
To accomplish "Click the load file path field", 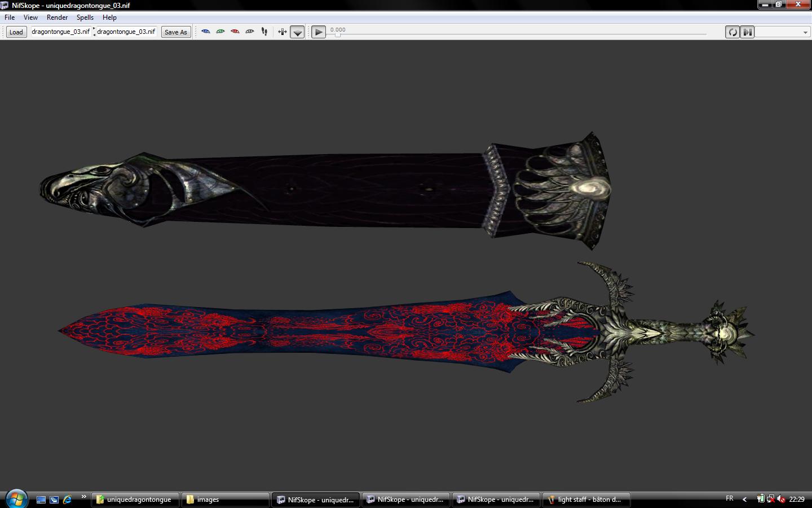I will click(x=60, y=32).
